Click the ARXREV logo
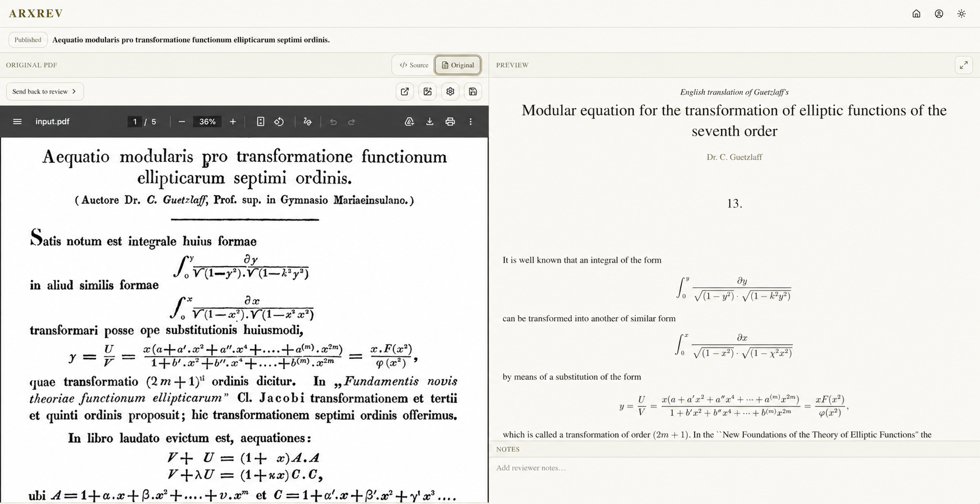 point(36,13)
